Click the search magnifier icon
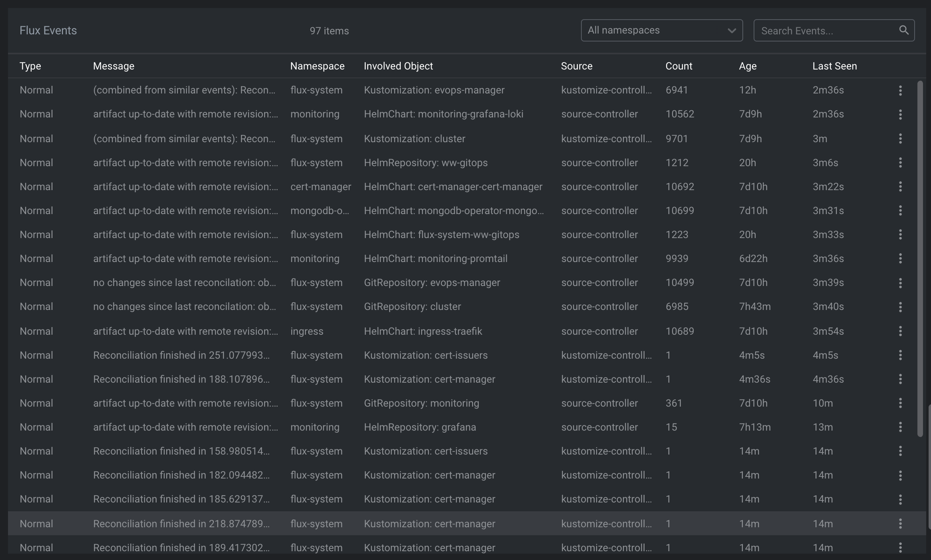 point(903,30)
